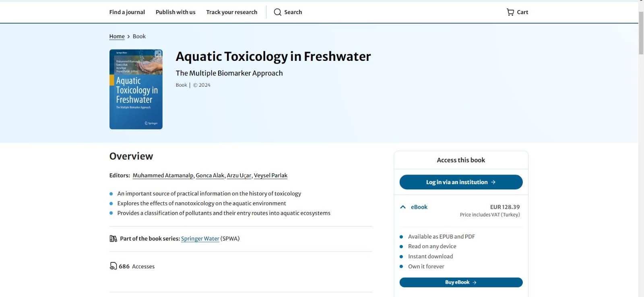This screenshot has height=297, width=644.
Task: Click the Search magnifier icon
Action: [x=278, y=12]
